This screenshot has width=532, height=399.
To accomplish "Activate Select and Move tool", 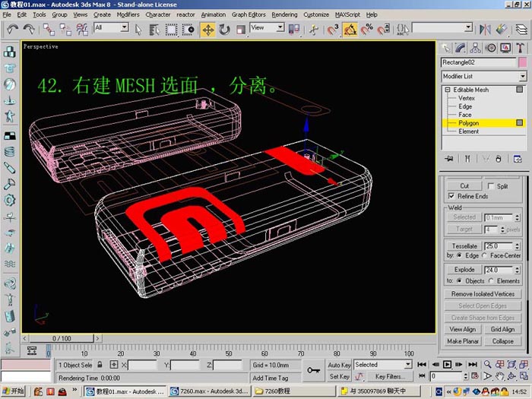I will pos(208,30).
